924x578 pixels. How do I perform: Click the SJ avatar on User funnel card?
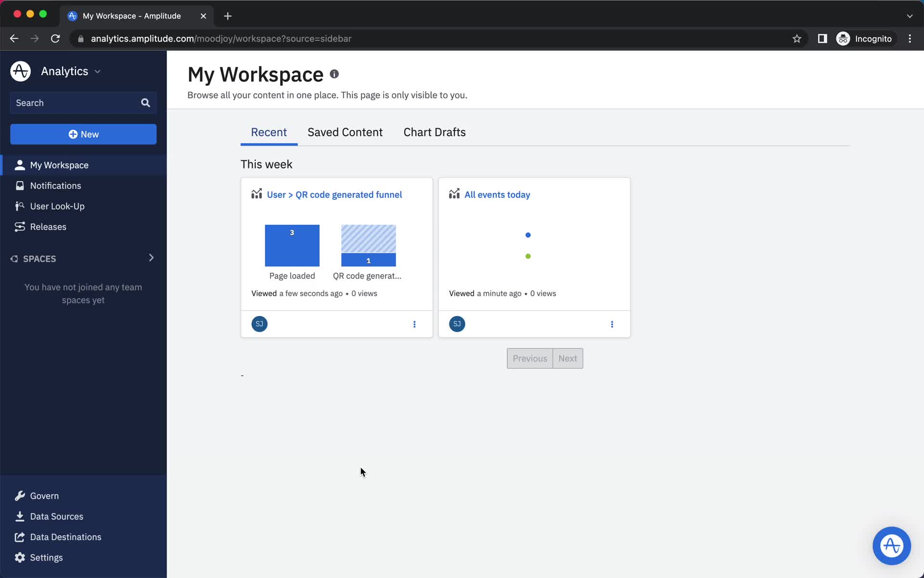coord(259,324)
